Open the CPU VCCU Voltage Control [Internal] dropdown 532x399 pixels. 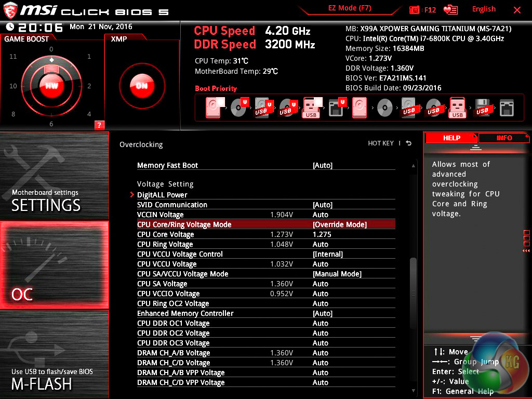[328, 254]
